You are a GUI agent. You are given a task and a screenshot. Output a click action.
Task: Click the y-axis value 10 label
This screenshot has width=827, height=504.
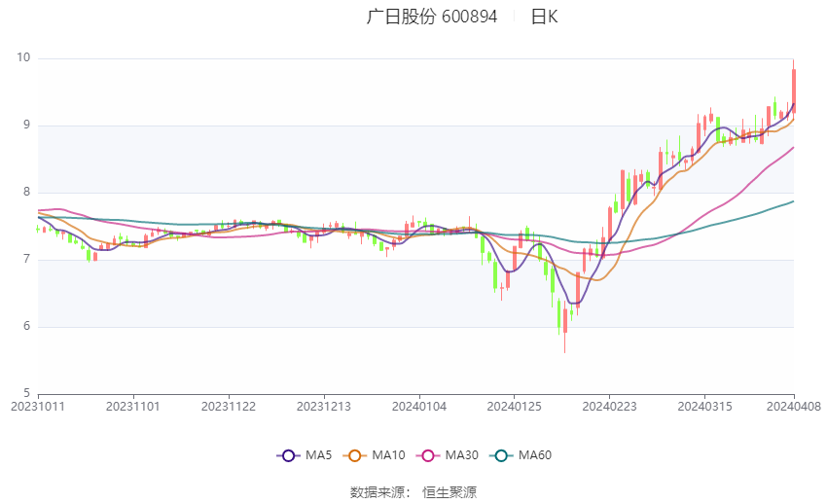(23, 57)
